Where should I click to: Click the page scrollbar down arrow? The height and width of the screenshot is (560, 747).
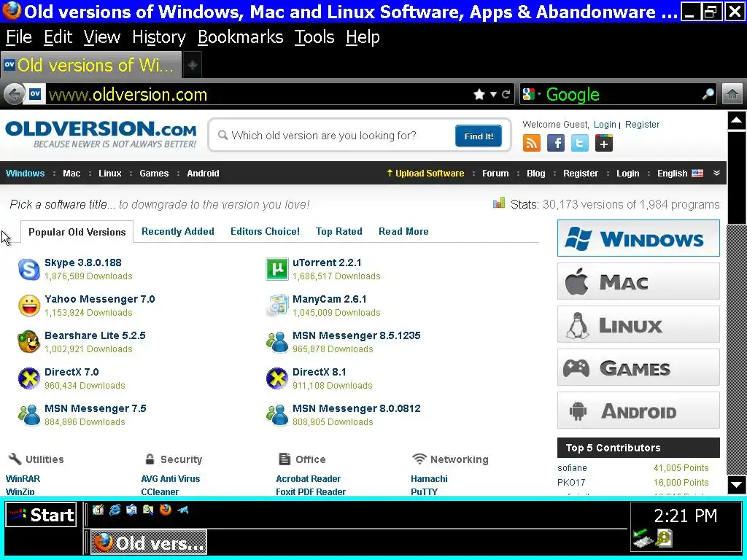coord(737,485)
